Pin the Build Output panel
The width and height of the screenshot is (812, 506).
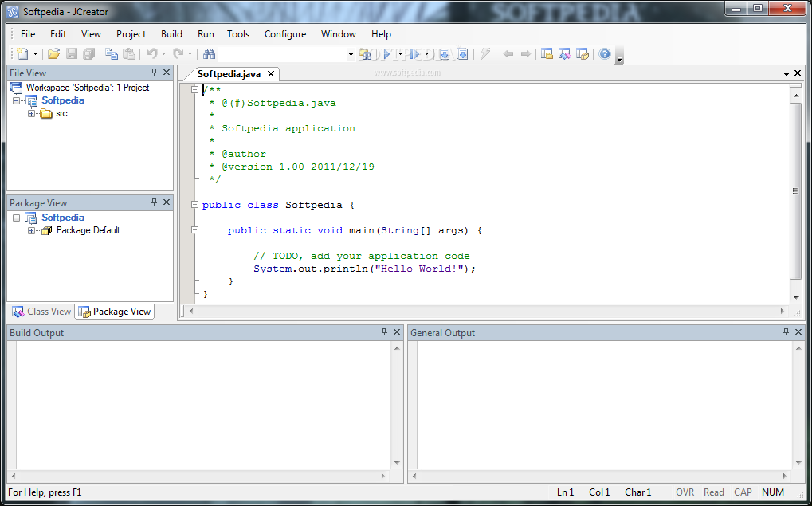pos(384,332)
